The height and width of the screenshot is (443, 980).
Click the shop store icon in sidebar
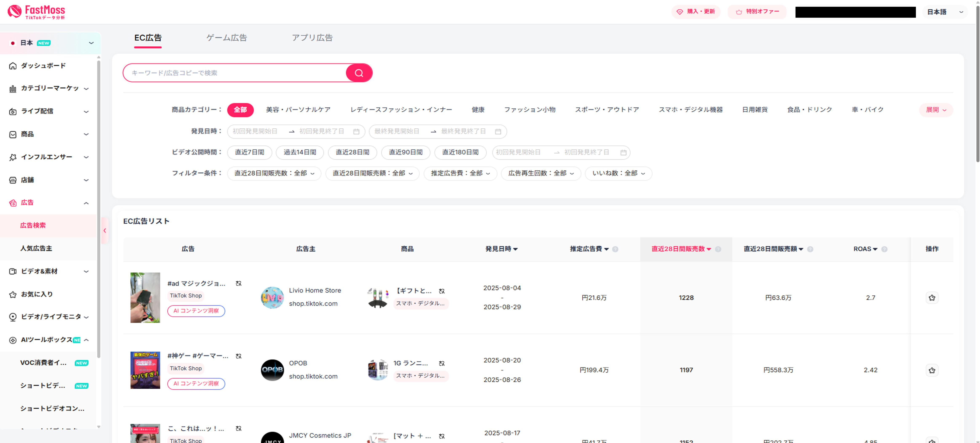pos(13,180)
